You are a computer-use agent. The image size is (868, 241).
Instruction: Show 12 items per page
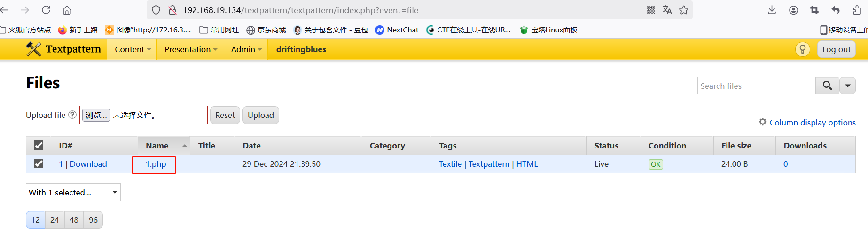point(36,220)
